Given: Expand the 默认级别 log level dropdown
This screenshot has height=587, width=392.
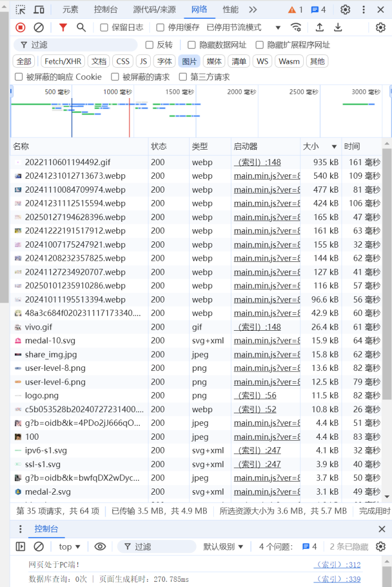Looking at the screenshot, I should pyautogui.click(x=224, y=546).
